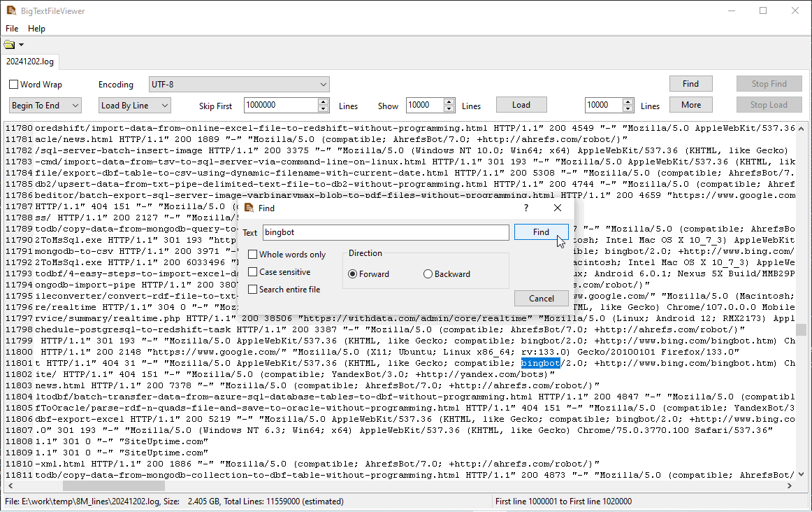The image size is (812, 512).
Task: Enable Search entire file checkbox
Action: click(x=253, y=290)
